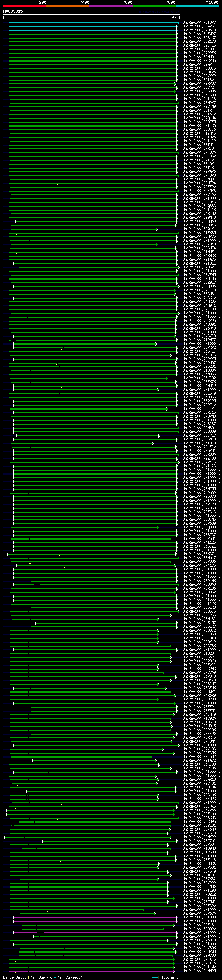
Task: Click label UniRef100_C5FJ84
Action: pyautogui.click(x=199, y=925)
